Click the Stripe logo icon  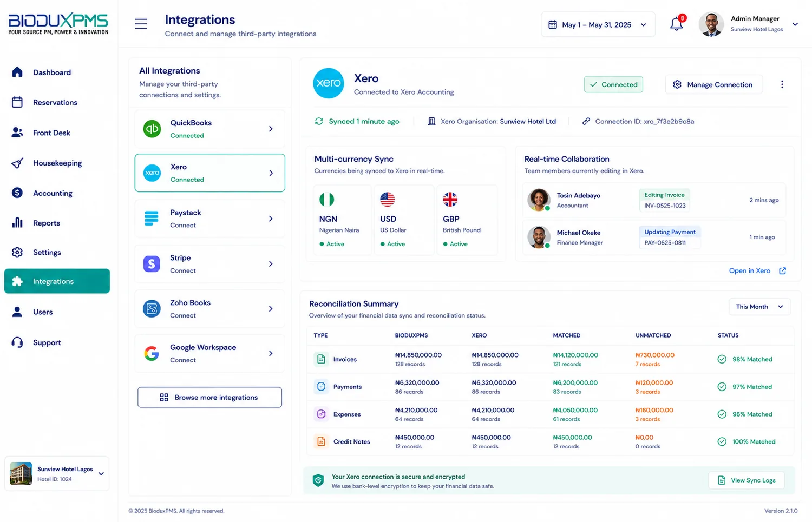[152, 263]
